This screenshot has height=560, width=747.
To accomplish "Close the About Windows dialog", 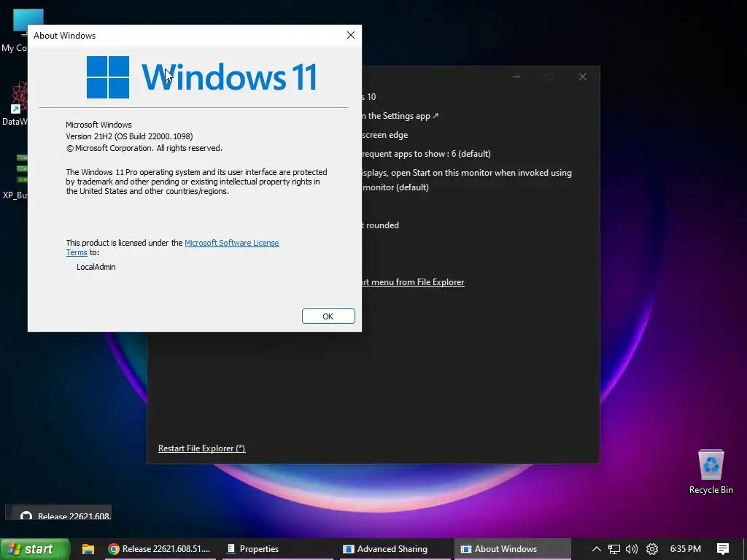I will 351,35.
